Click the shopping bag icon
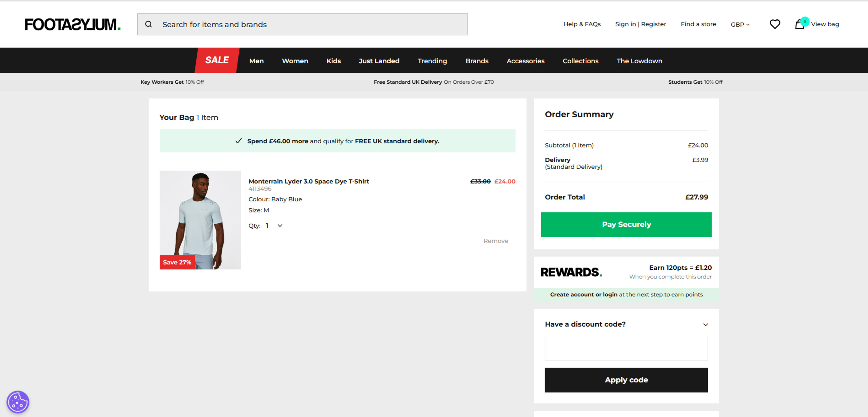 799,24
